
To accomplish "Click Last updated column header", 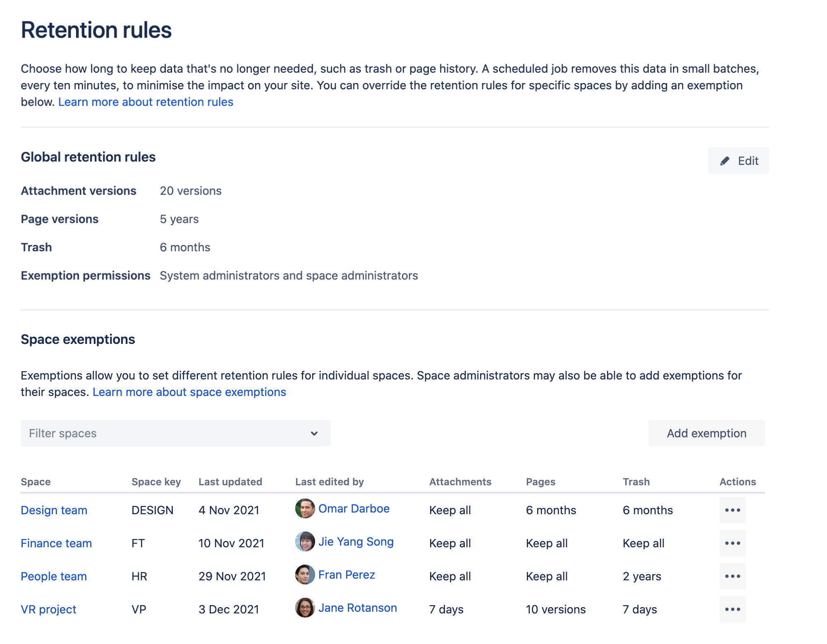I will [x=230, y=482].
